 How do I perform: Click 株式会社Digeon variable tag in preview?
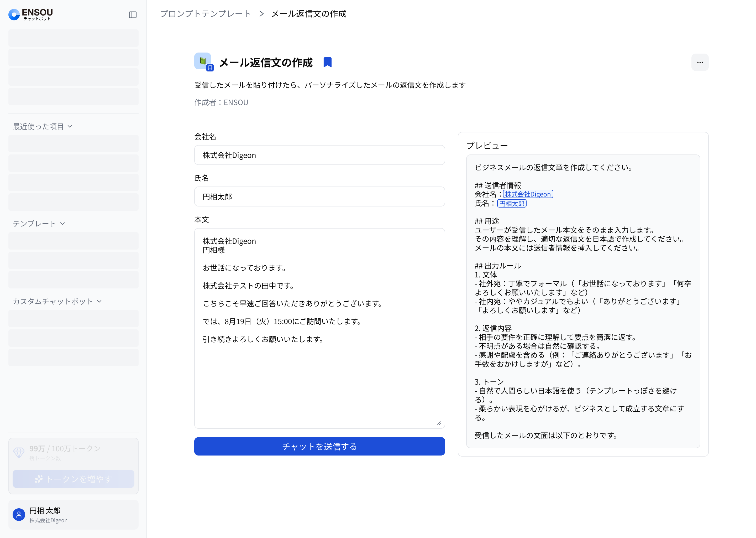528,194
